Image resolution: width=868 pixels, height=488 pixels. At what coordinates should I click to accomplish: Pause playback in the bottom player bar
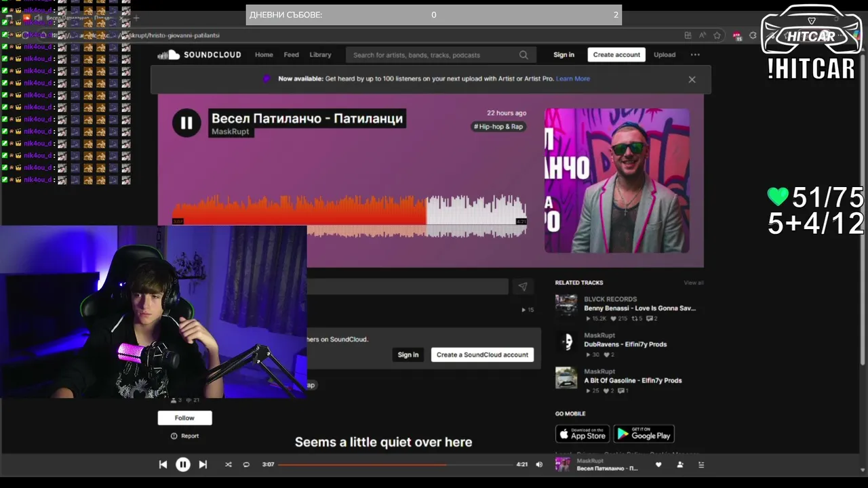183,464
